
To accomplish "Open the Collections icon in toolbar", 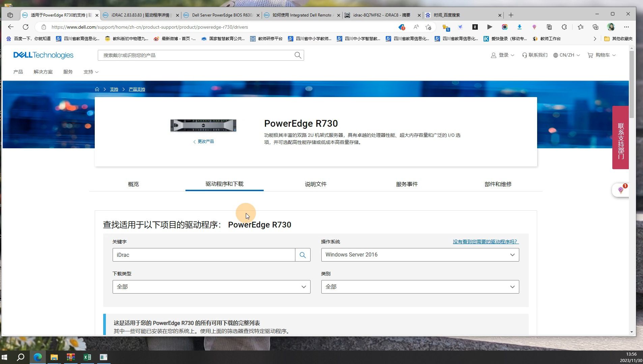I will coord(595,27).
